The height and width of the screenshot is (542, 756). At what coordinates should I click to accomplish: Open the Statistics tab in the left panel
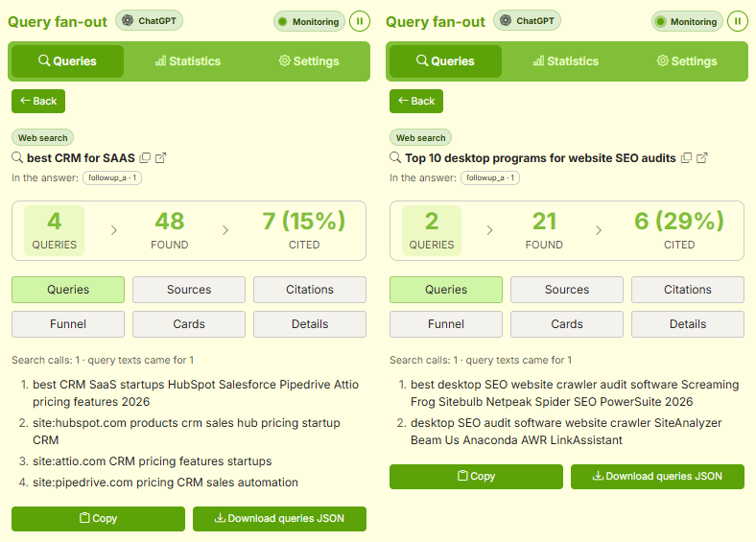tap(188, 61)
